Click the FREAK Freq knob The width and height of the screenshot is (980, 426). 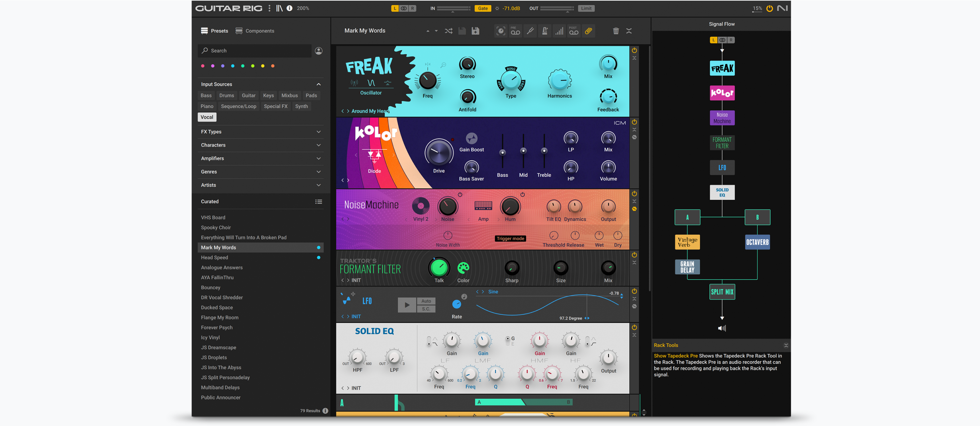tap(427, 80)
